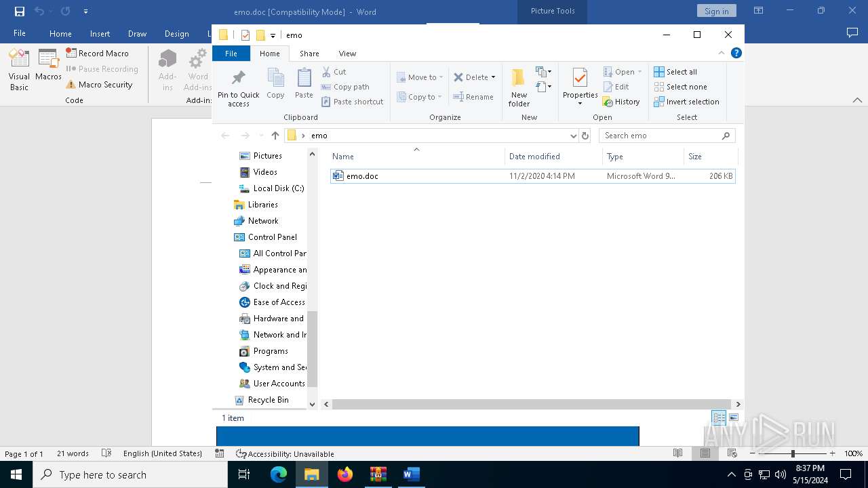Paste shortcut into the emo folder
This screenshot has width=868, height=488.
352,102
